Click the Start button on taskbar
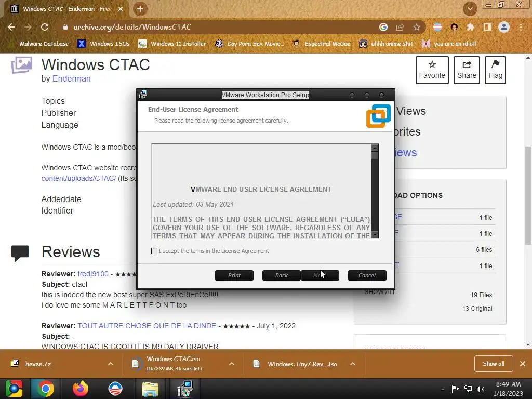 pos(14,389)
